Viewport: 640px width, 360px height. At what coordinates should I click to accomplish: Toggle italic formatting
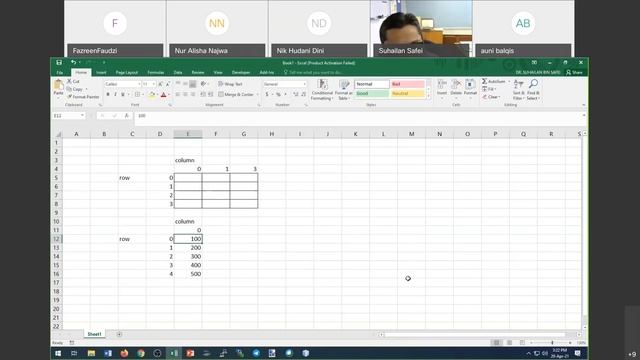tap(115, 95)
